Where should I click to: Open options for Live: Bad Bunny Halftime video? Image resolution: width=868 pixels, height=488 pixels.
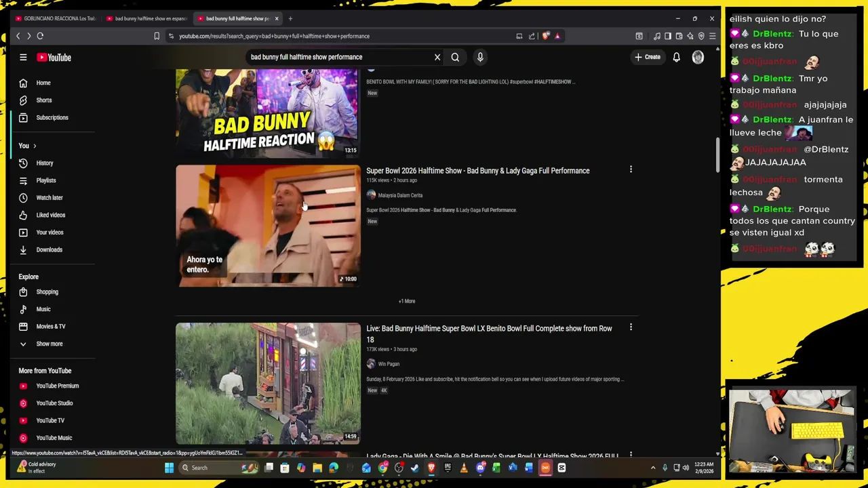pyautogui.click(x=631, y=327)
